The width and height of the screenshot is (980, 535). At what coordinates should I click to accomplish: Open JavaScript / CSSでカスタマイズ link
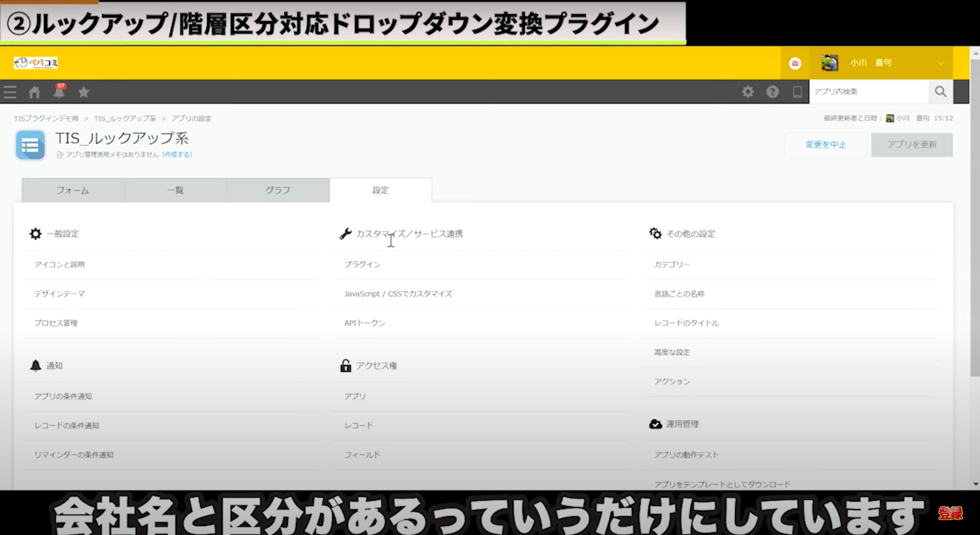pyautogui.click(x=398, y=294)
